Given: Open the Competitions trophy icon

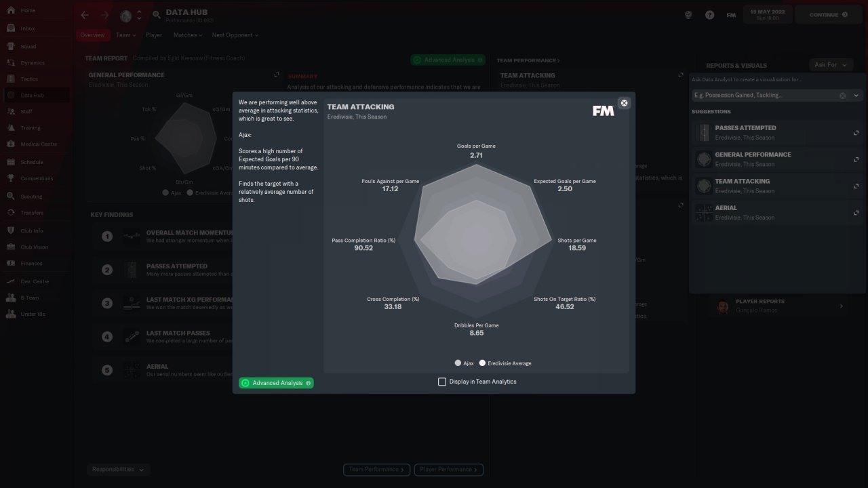Looking at the screenshot, I should click(11, 178).
